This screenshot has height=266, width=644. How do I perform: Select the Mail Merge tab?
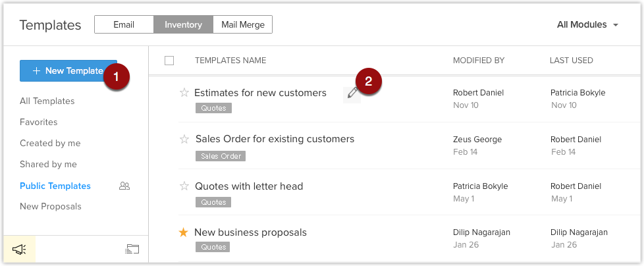(243, 24)
